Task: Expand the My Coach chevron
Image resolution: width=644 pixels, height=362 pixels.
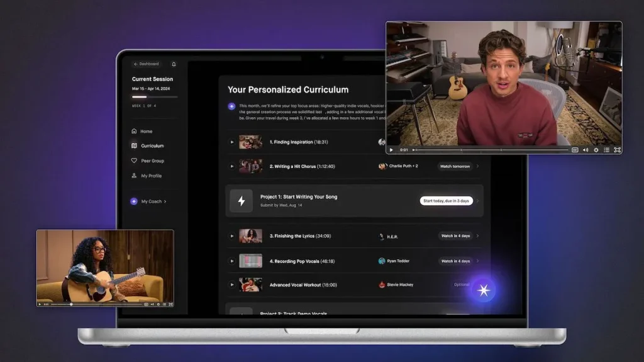Action: (x=165, y=201)
